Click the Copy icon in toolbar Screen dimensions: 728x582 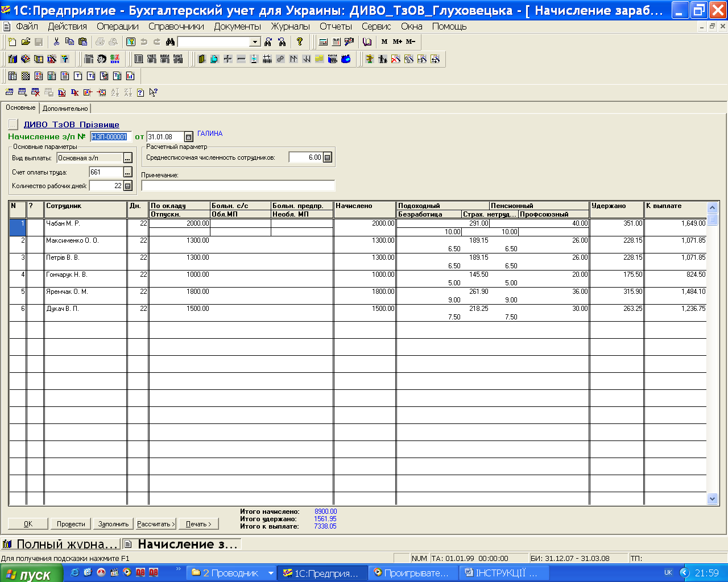[69, 42]
